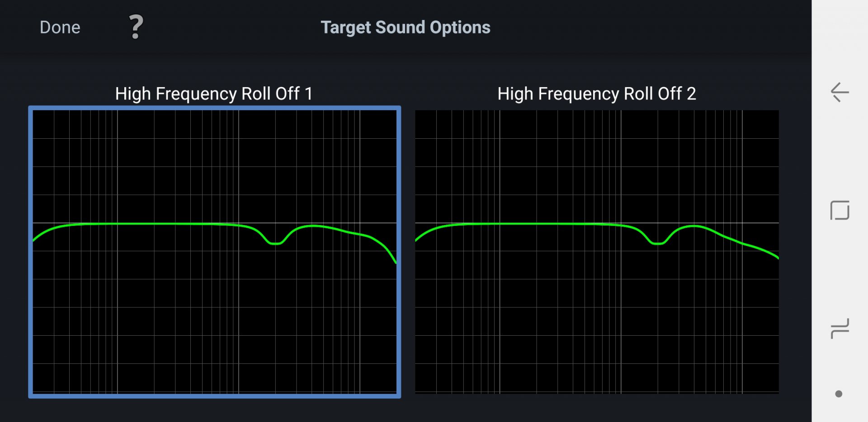868x422 pixels.
Task: Tap the green curve in Roll Off 2
Action: click(x=542, y=224)
